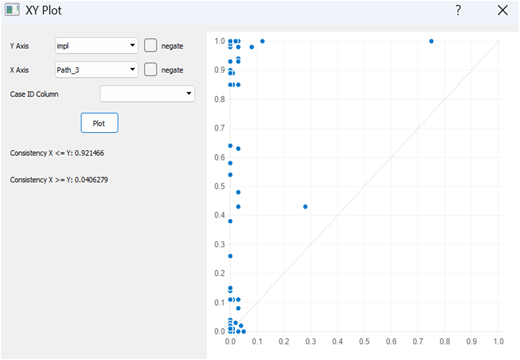Select the 'Consistency X >= Y: 0.0406279' text
Viewport: 520px width, 360px height.
pos(59,180)
